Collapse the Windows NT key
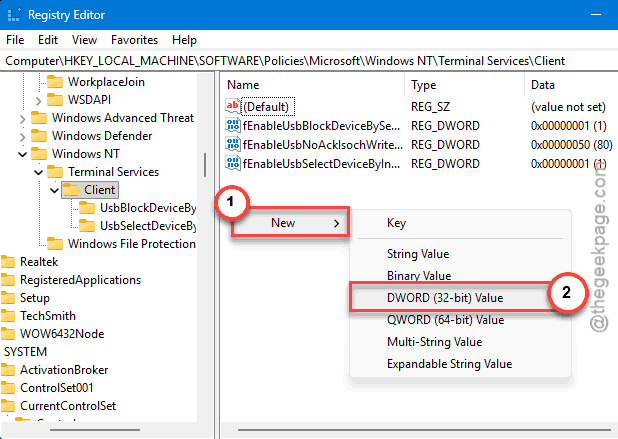The image size is (618, 439). click(22, 154)
